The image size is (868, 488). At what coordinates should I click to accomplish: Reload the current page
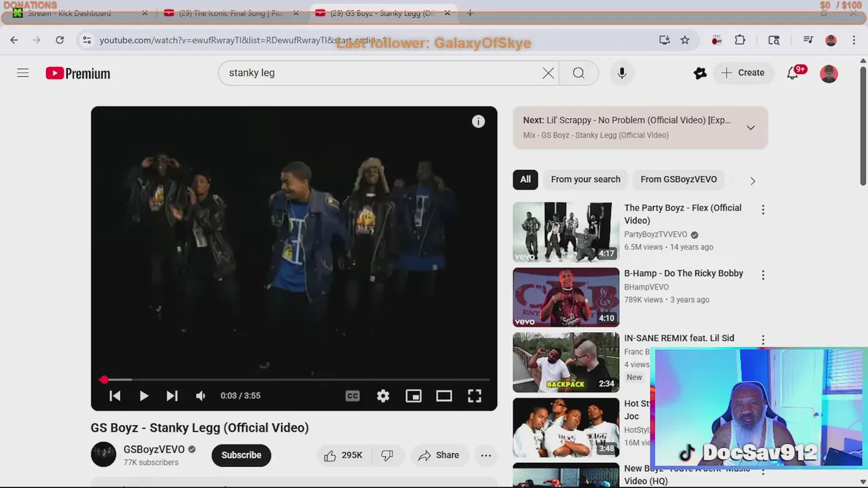click(60, 41)
